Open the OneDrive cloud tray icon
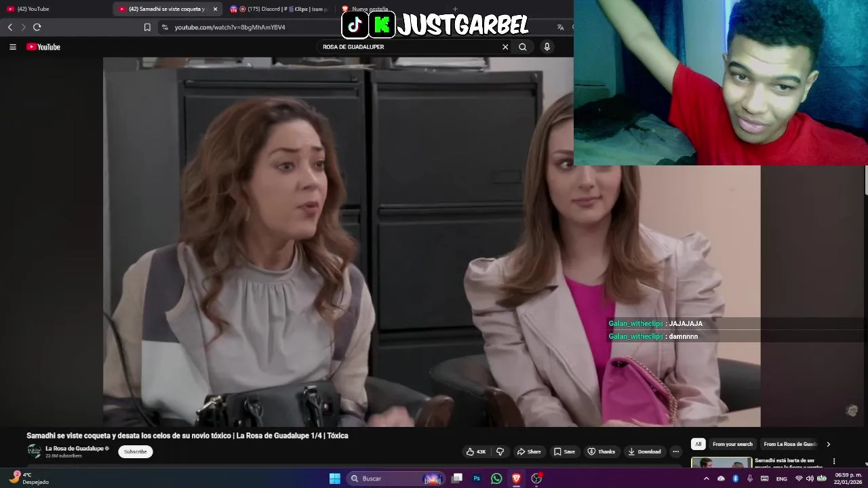The height and width of the screenshot is (488, 868). (721, 479)
